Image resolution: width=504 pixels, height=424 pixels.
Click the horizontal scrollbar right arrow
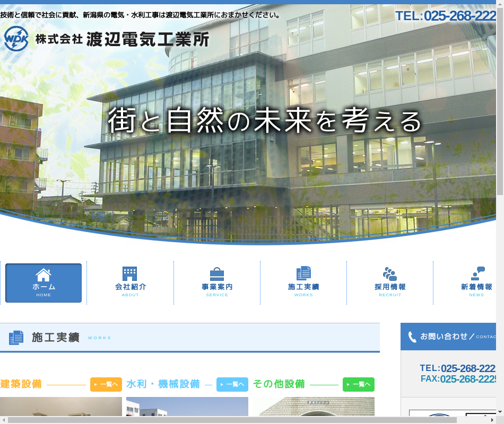click(491, 420)
